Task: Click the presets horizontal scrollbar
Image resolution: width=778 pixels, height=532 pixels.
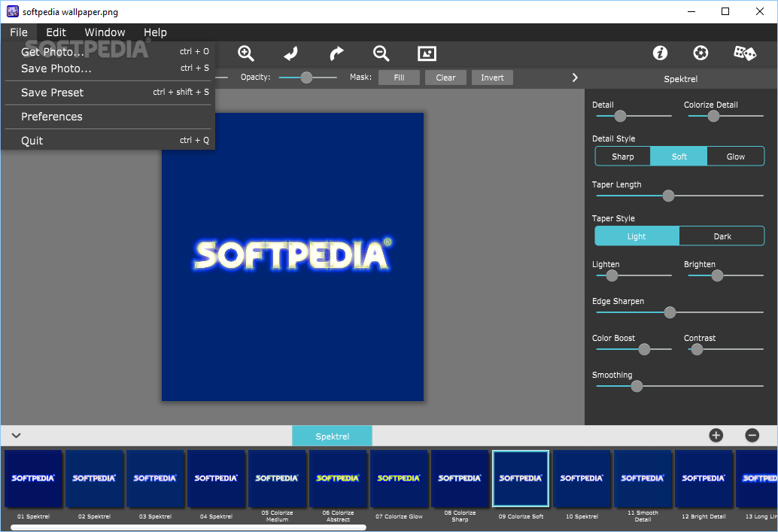Action: tap(189, 527)
